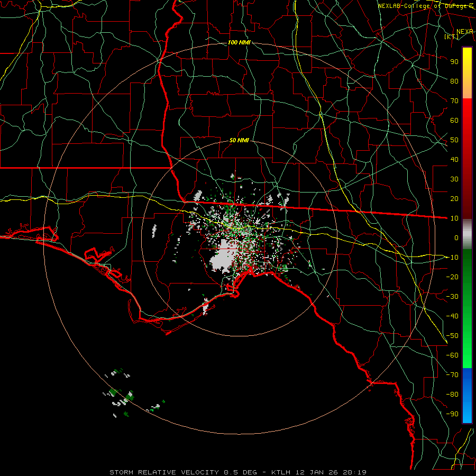Viewport: 476px width, 476px height.
Task: Select the -10 value on velocity scale
Action: point(452,258)
